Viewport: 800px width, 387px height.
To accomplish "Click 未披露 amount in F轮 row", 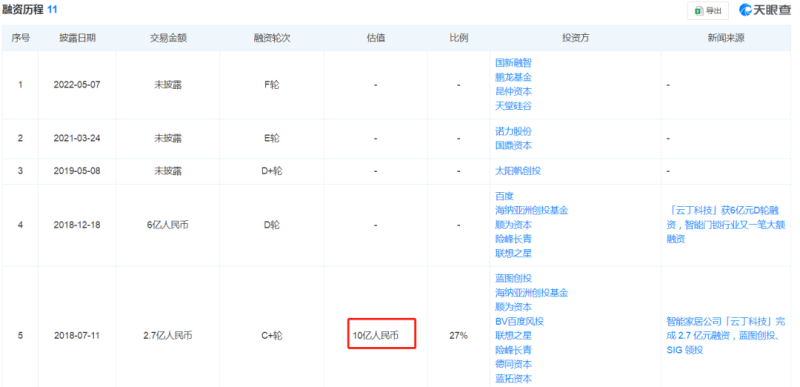I will (168, 85).
